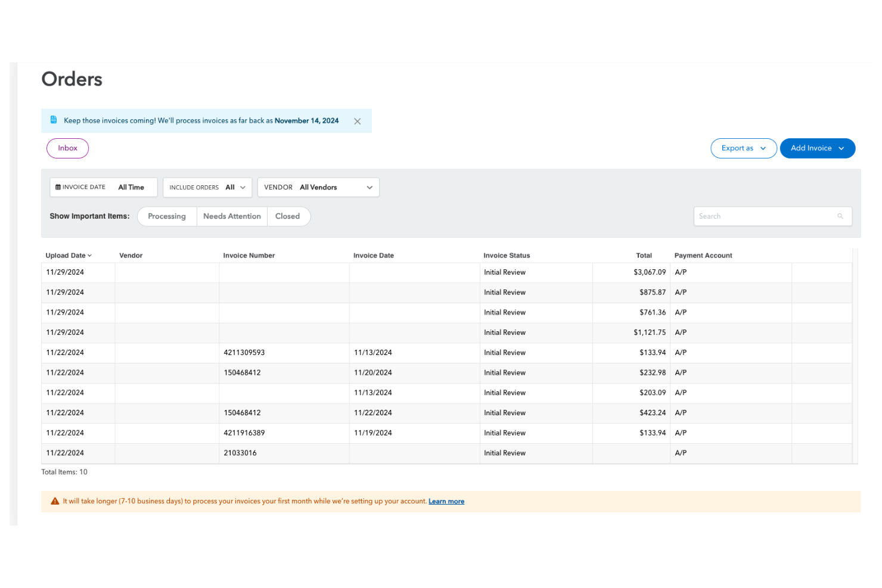This screenshot has width=882, height=588.
Task: Click the search magnifier icon
Action: (840, 216)
